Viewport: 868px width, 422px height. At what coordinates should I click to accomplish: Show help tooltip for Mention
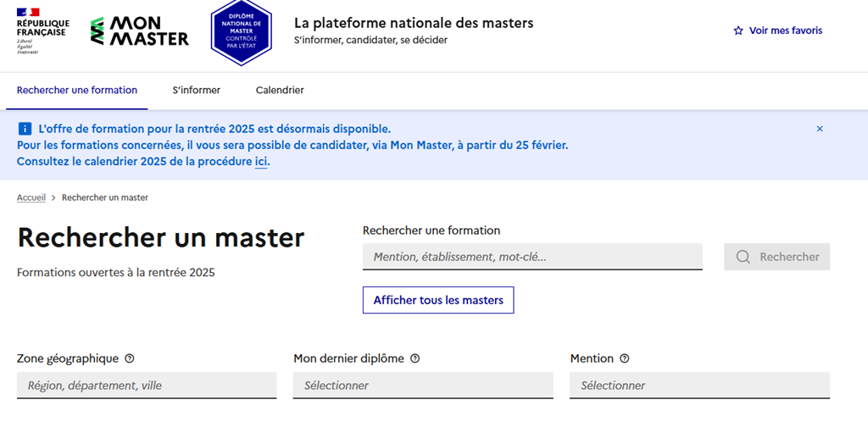coord(625,358)
